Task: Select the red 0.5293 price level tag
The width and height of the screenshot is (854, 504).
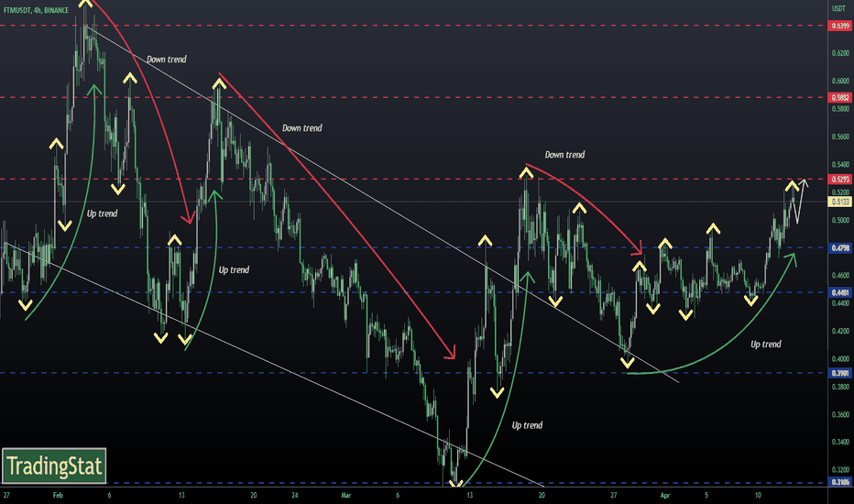Action: coord(840,180)
